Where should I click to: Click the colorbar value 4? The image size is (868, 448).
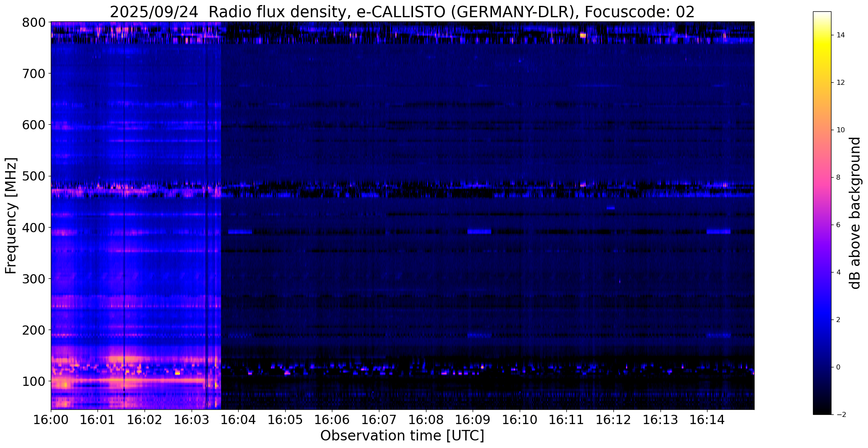(x=839, y=272)
